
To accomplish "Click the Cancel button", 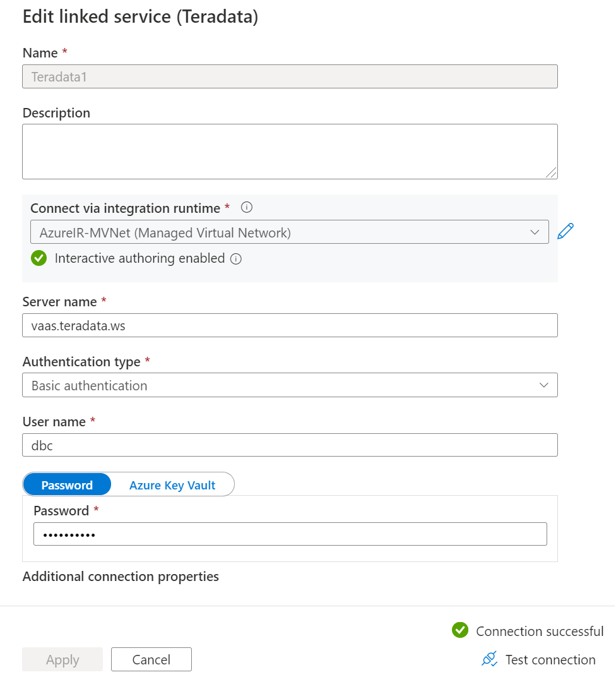I will (x=151, y=659).
